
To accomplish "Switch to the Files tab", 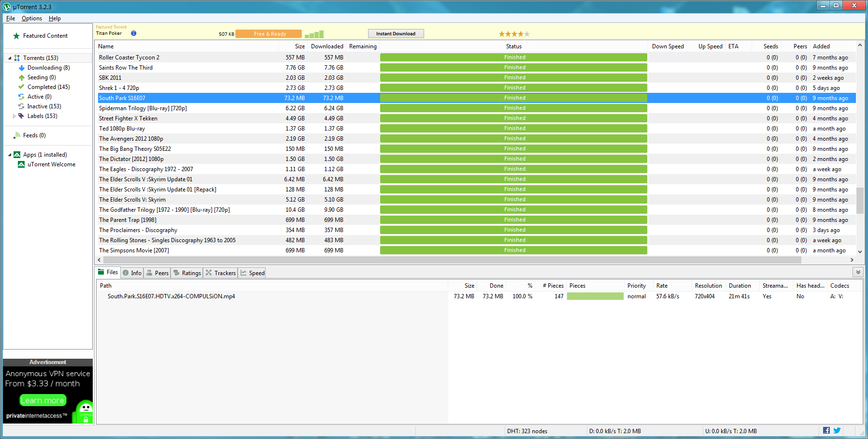I will (108, 272).
